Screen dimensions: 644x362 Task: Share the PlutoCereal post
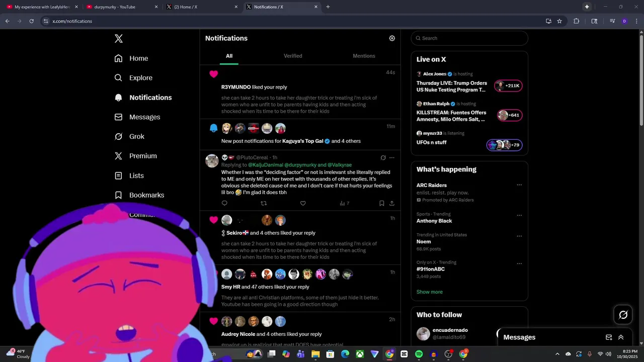click(392, 203)
